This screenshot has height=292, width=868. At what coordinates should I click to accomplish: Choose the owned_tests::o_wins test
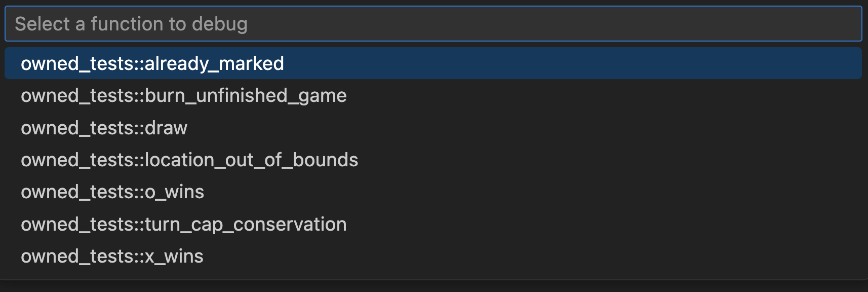point(112,192)
